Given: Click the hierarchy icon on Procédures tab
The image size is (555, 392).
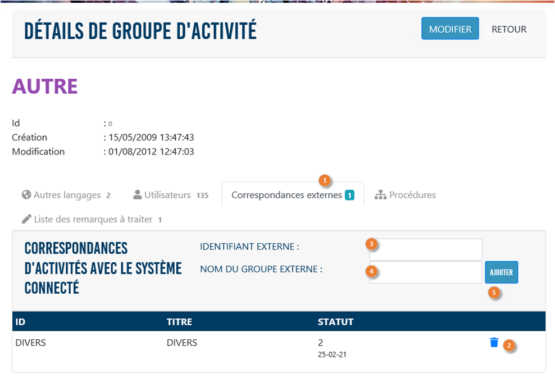Looking at the screenshot, I should [x=380, y=195].
